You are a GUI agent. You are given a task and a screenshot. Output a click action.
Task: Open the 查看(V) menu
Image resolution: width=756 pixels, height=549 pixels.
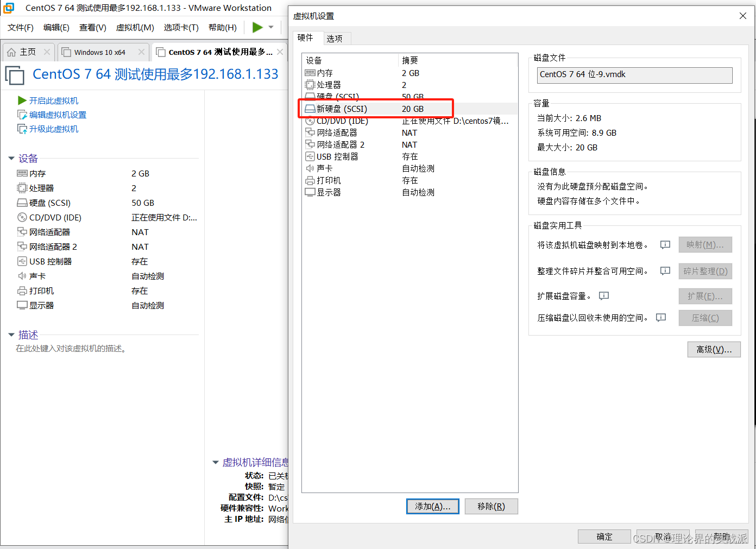(x=93, y=27)
